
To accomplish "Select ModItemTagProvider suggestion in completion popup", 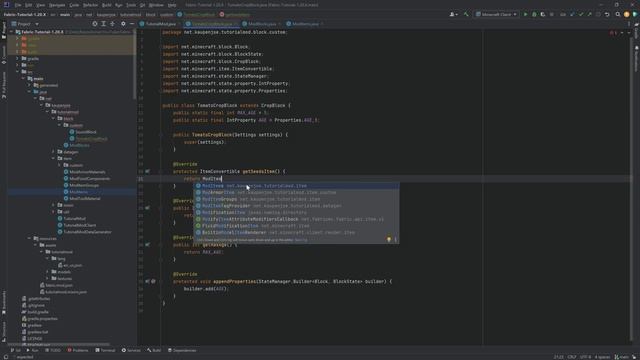I will click(x=296, y=206).
